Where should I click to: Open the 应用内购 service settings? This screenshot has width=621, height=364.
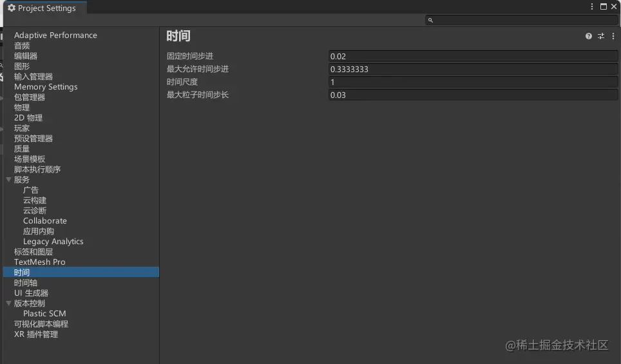coord(39,231)
